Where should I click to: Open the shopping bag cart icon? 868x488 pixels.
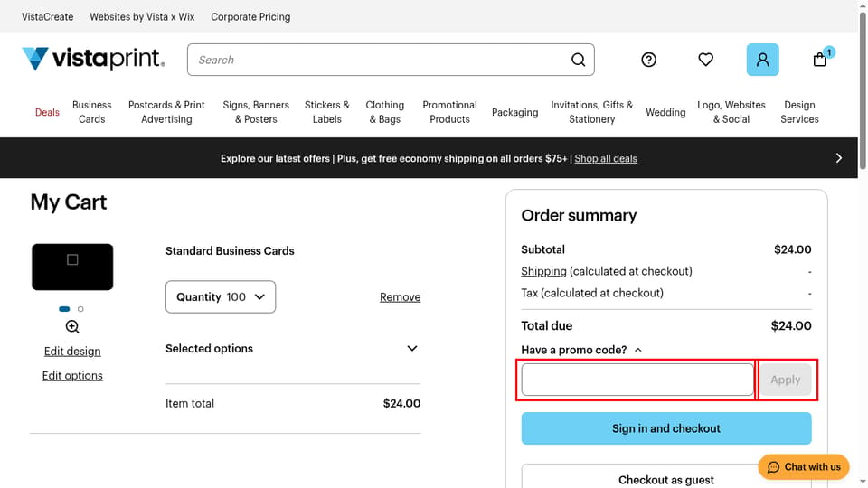point(820,60)
